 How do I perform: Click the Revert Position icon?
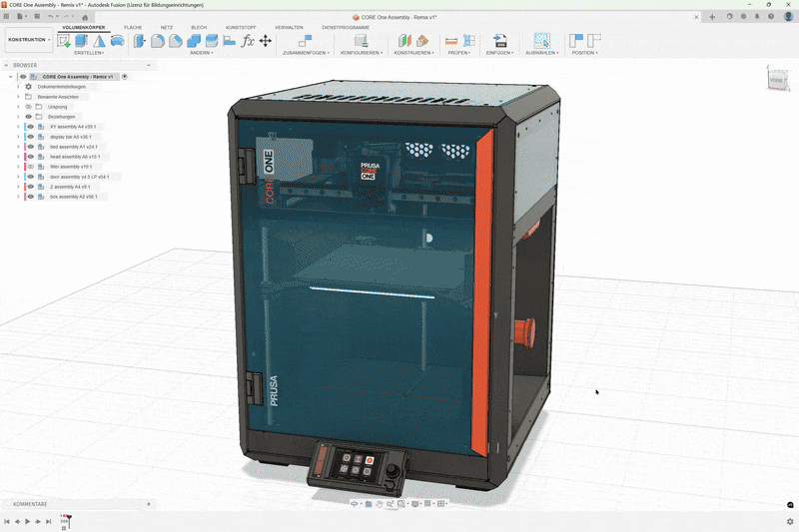pyautogui.click(x=594, y=41)
